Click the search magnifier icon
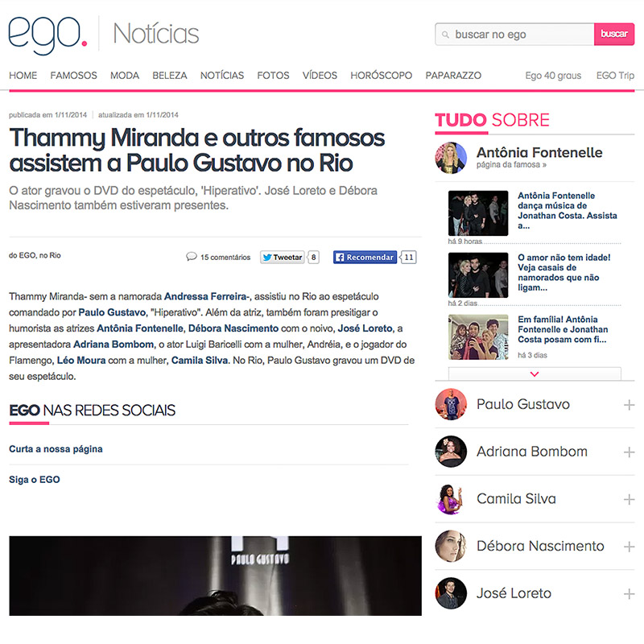Viewport: 644px width, 644px height. tap(445, 35)
